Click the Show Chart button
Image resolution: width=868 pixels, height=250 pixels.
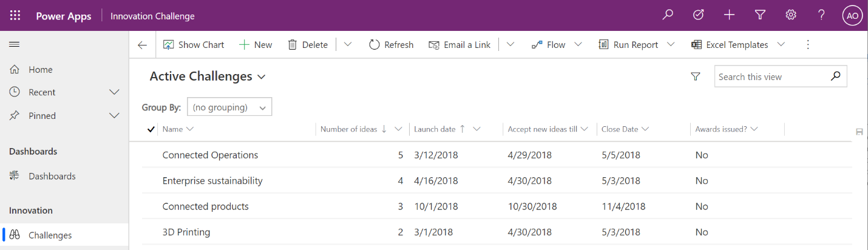(194, 45)
